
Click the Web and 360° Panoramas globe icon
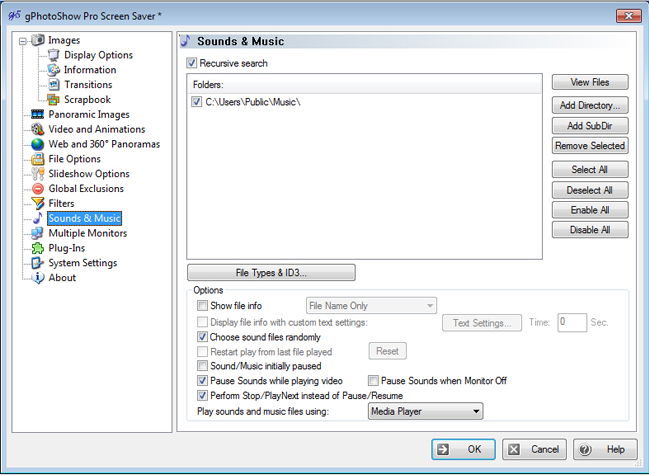coord(38,144)
